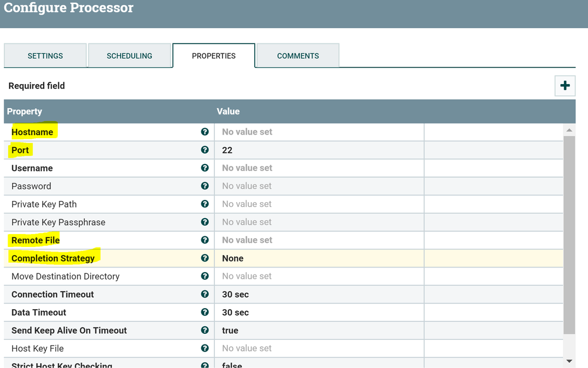Click the Required field label
588x368 pixels.
pos(36,86)
